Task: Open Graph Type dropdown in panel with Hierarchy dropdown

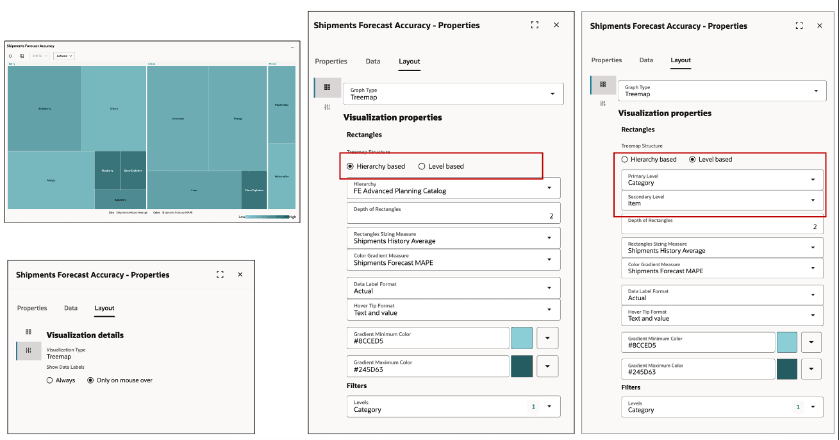Action: pos(453,94)
